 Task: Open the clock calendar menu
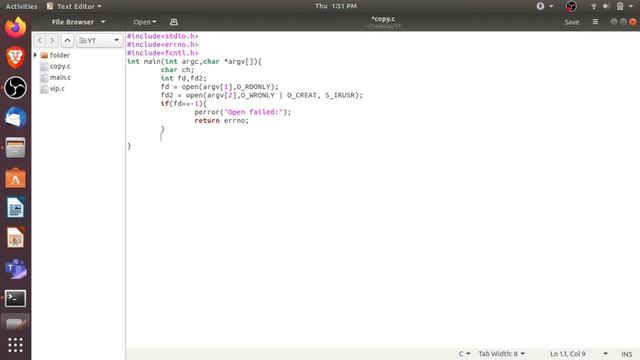point(336,6)
